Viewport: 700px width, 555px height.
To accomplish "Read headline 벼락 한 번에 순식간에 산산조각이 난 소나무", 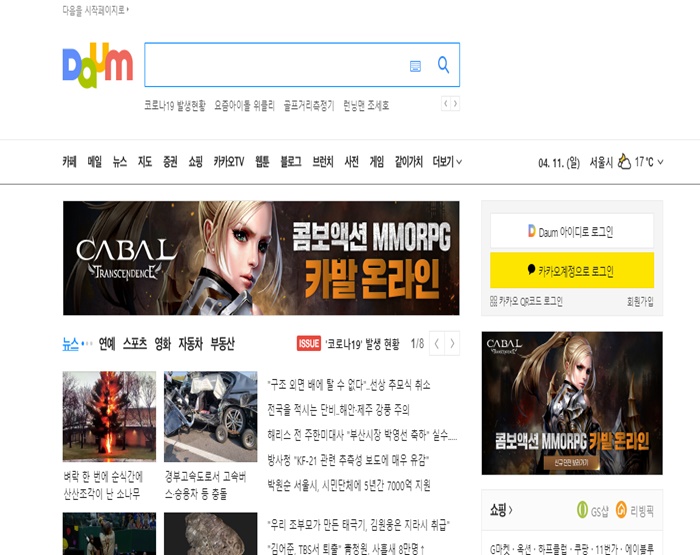I will click(103, 485).
